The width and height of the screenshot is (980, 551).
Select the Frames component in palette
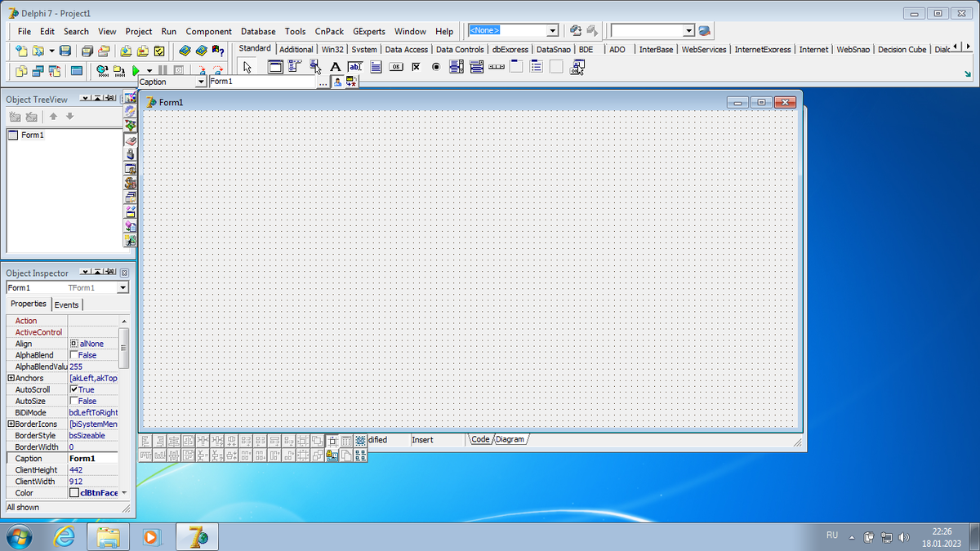[x=275, y=67]
